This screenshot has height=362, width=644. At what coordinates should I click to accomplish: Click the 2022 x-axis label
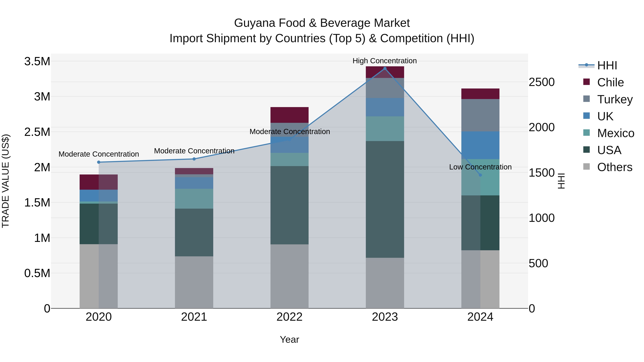[289, 317]
